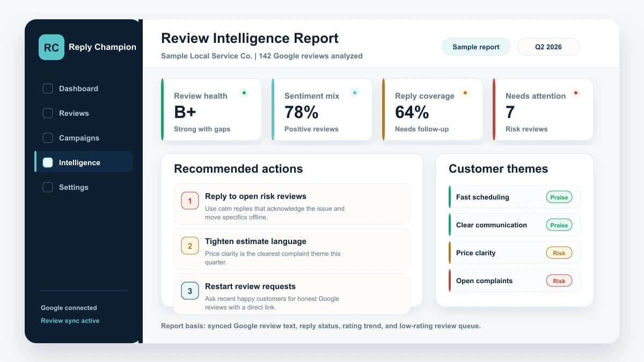Open the Price clarity theme row
Screen dimensions: 644x362
coord(515,253)
